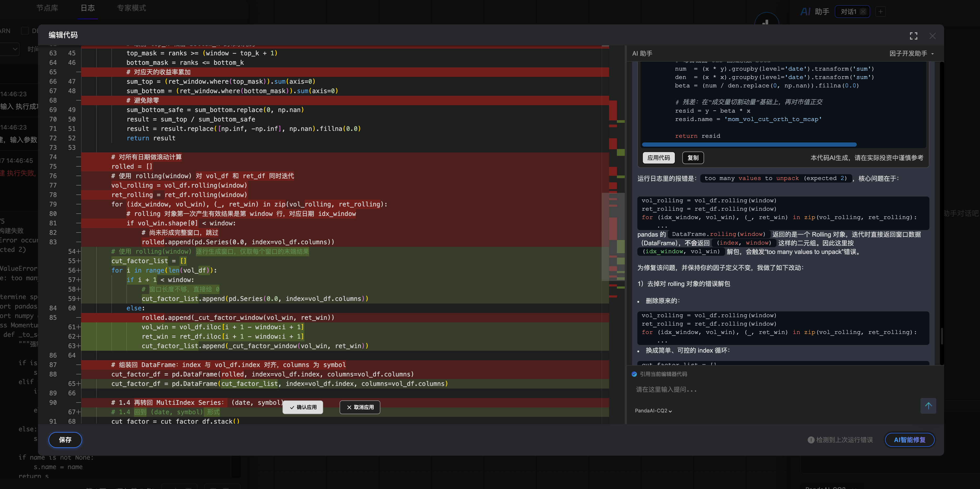980x489 pixels.
Task: Click the warning icon beside 检测到上次运行错误
Action: pyautogui.click(x=811, y=440)
